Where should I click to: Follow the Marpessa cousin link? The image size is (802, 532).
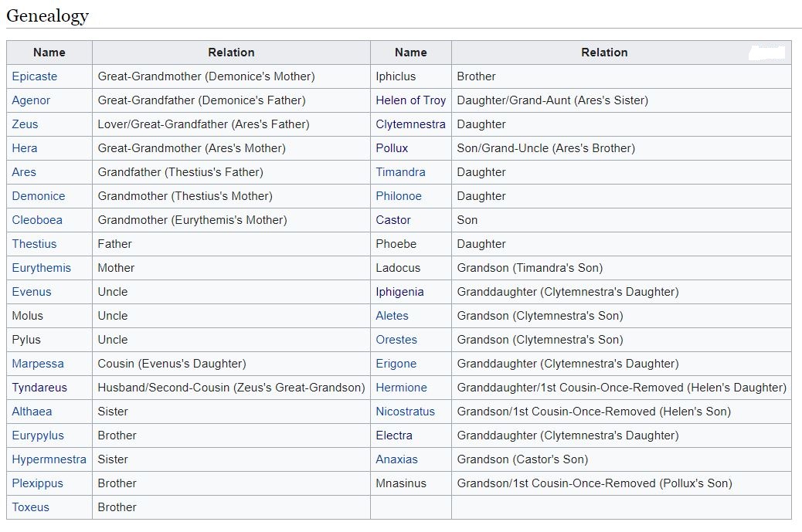(38, 364)
